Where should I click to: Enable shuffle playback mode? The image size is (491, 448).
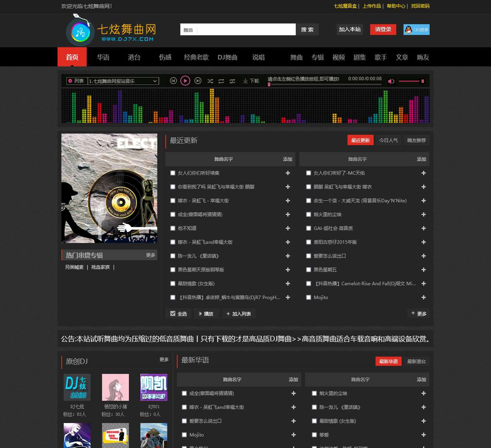[x=210, y=81]
